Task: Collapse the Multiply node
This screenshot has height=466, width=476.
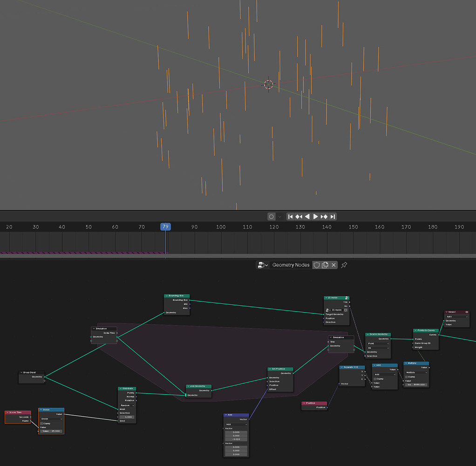Action: click(x=406, y=363)
